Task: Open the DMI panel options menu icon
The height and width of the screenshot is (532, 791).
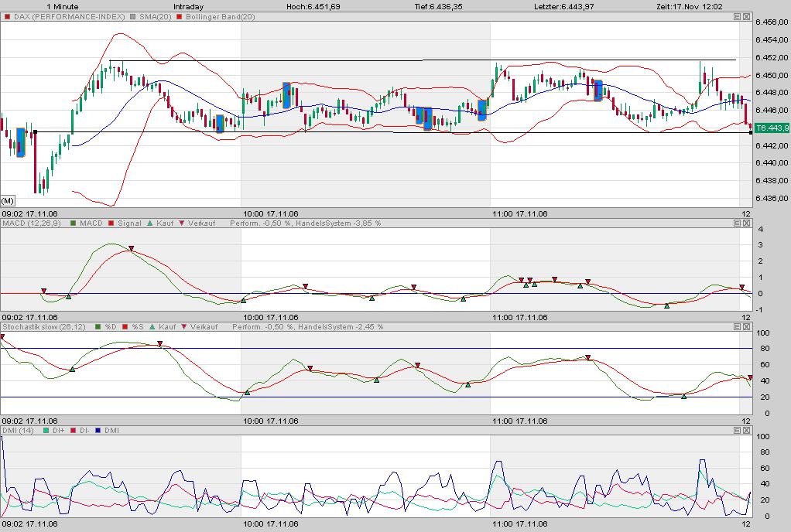Action: 737,430
